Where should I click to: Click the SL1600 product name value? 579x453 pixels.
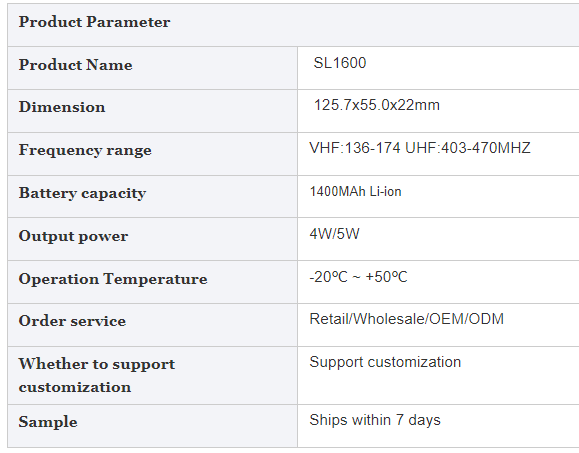[340, 63]
